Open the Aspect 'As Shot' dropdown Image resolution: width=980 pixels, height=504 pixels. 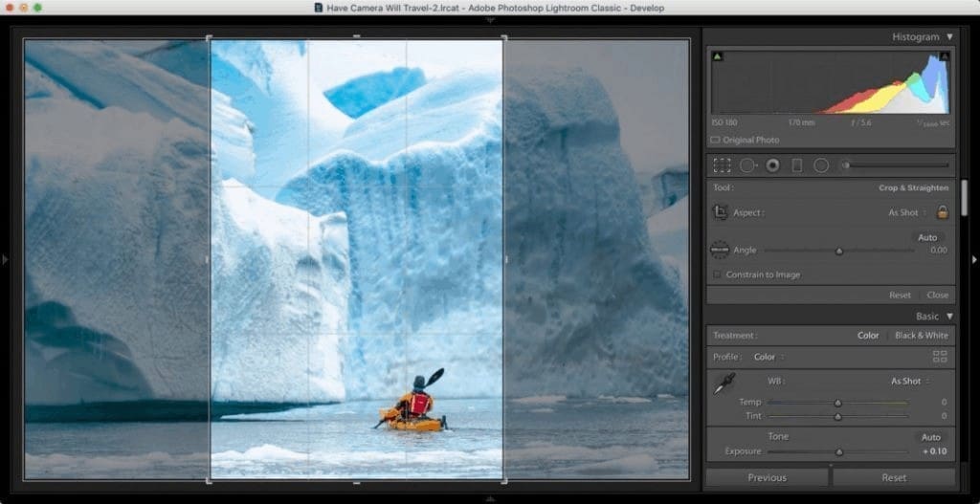[x=905, y=212]
